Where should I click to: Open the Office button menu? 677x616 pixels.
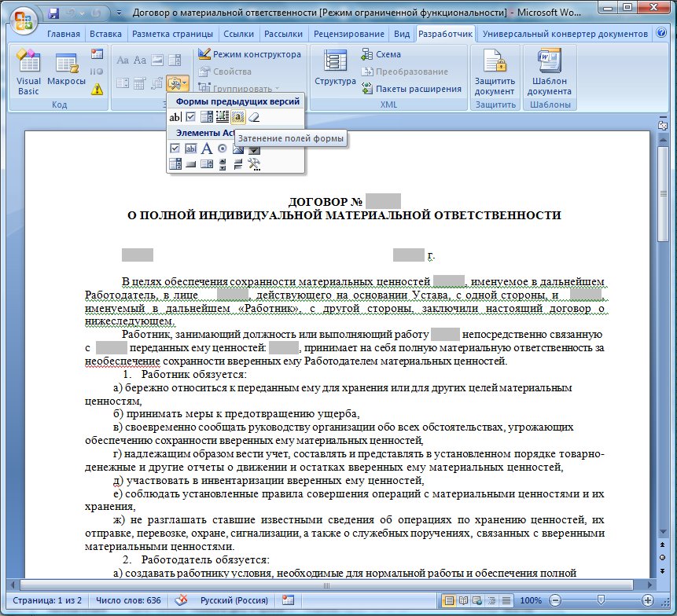[23, 20]
